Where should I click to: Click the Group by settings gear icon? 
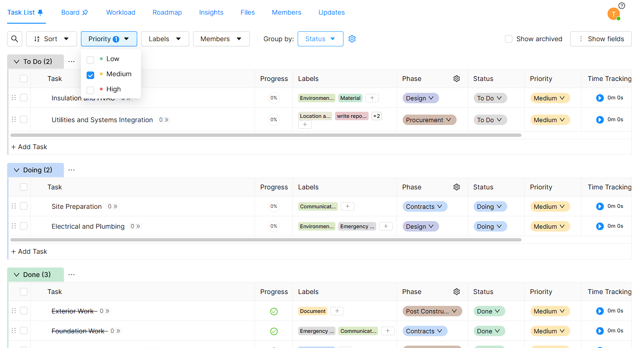point(352,39)
